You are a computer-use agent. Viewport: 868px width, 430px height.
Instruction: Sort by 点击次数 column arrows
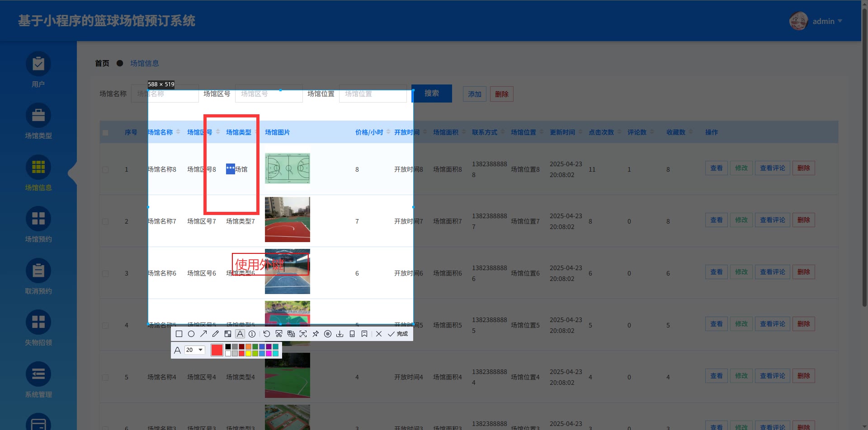click(x=618, y=132)
